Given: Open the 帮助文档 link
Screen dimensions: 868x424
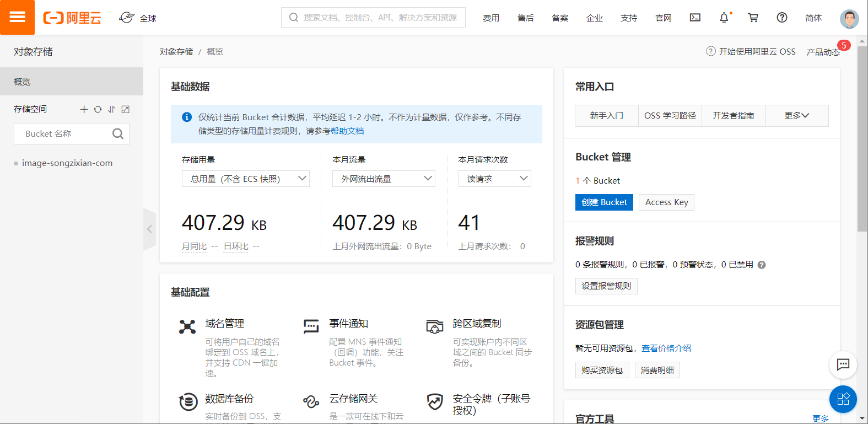Looking at the screenshot, I should (x=347, y=131).
